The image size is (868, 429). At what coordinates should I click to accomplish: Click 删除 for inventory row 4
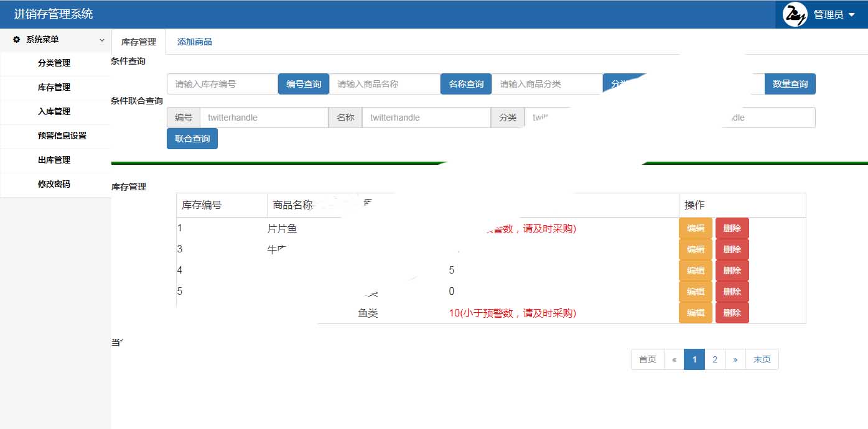point(732,270)
